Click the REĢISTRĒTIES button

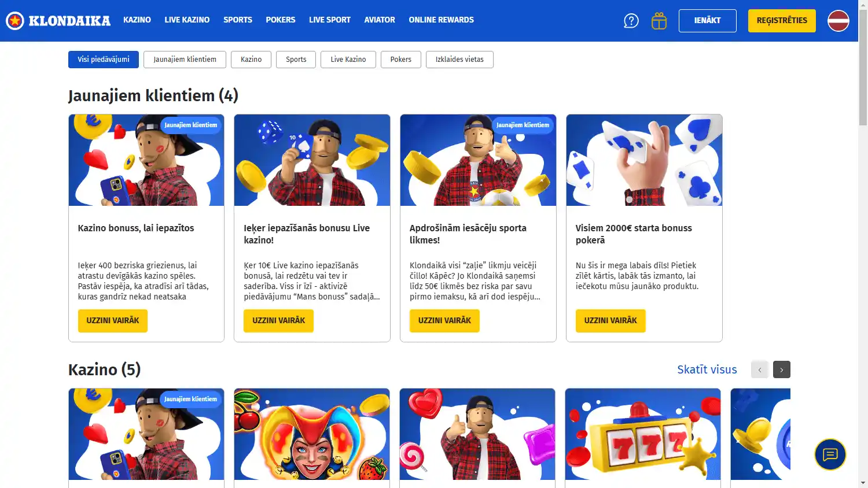pyautogui.click(x=782, y=21)
